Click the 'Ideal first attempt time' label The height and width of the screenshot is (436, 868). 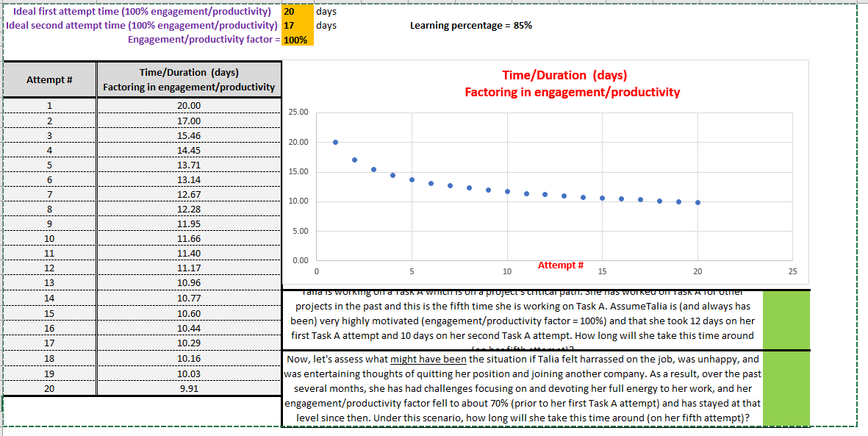[142, 11]
